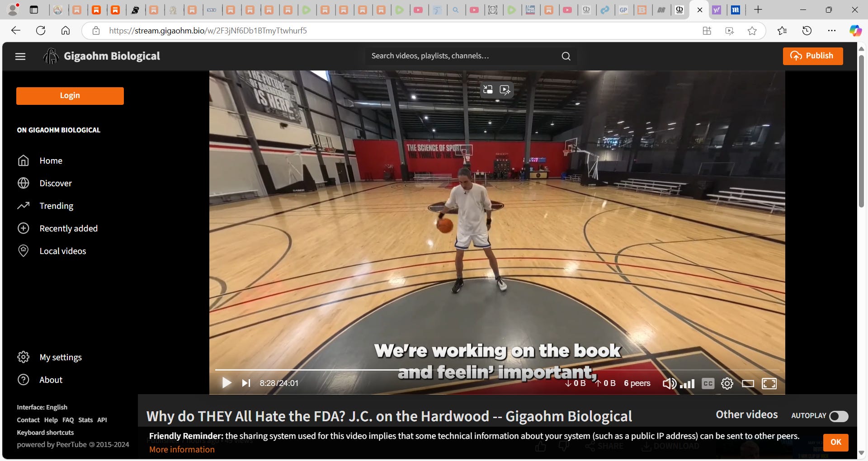Go back in the browser

[x=16, y=31]
